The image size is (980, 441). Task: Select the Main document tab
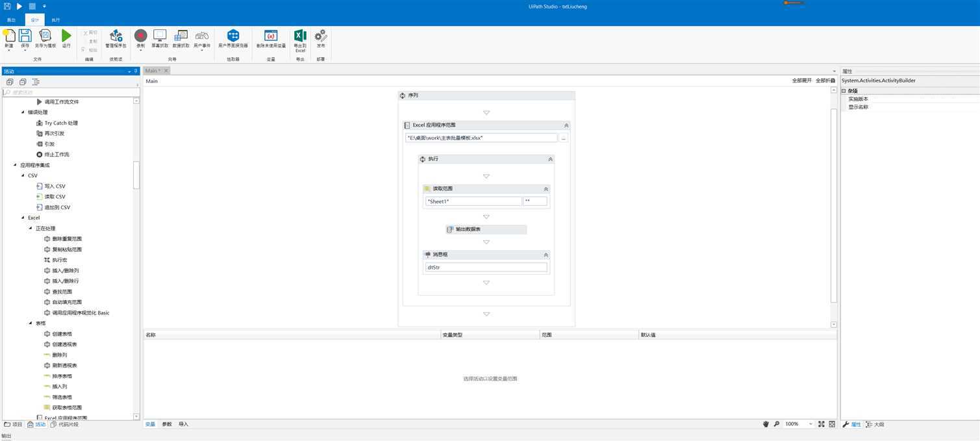(x=153, y=71)
